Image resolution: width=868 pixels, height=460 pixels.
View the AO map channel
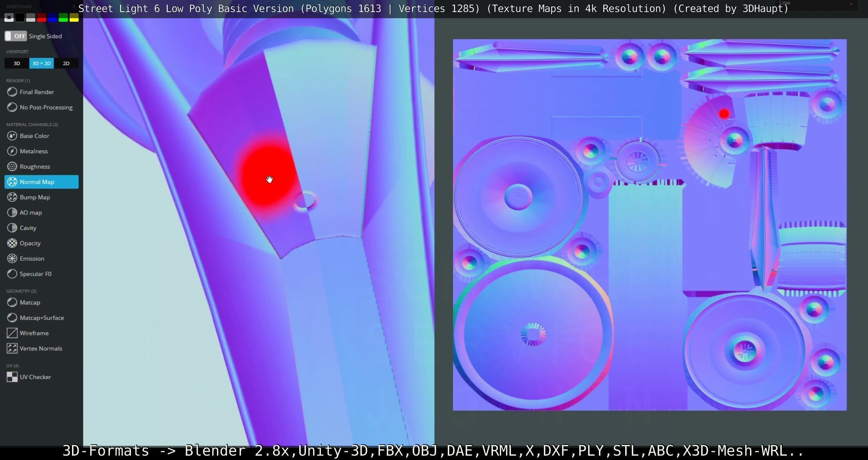click(x=31, y=212)
